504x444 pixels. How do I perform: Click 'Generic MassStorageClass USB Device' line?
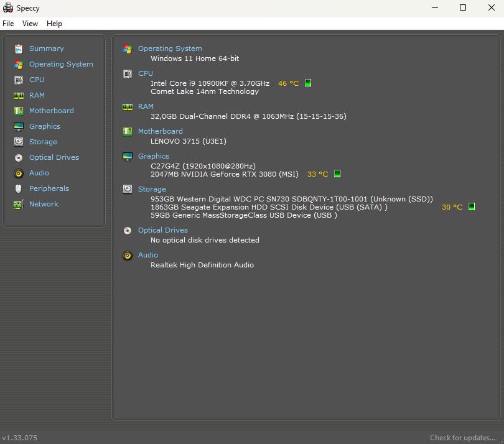click(244, 215)
